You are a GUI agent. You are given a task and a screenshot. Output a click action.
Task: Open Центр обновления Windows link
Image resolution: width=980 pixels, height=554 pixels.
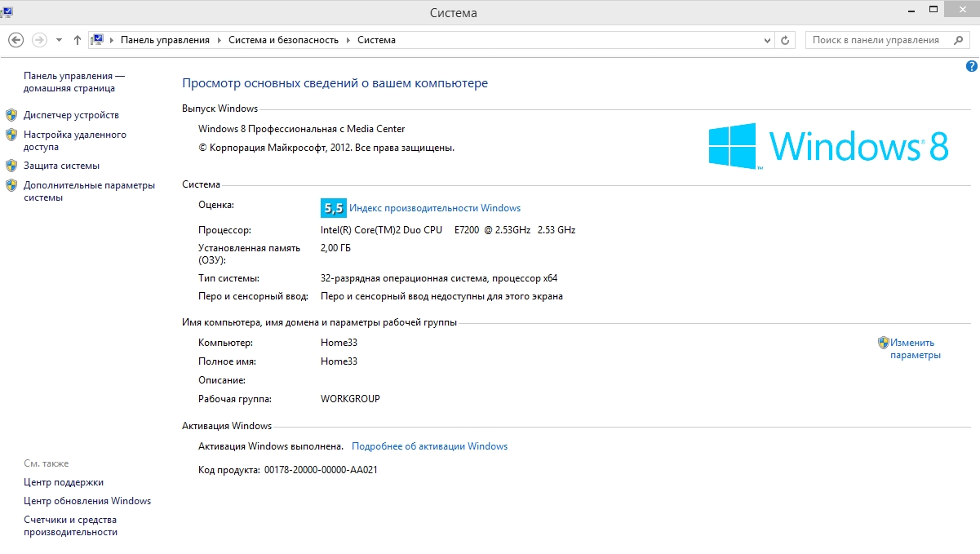point(87,501)
